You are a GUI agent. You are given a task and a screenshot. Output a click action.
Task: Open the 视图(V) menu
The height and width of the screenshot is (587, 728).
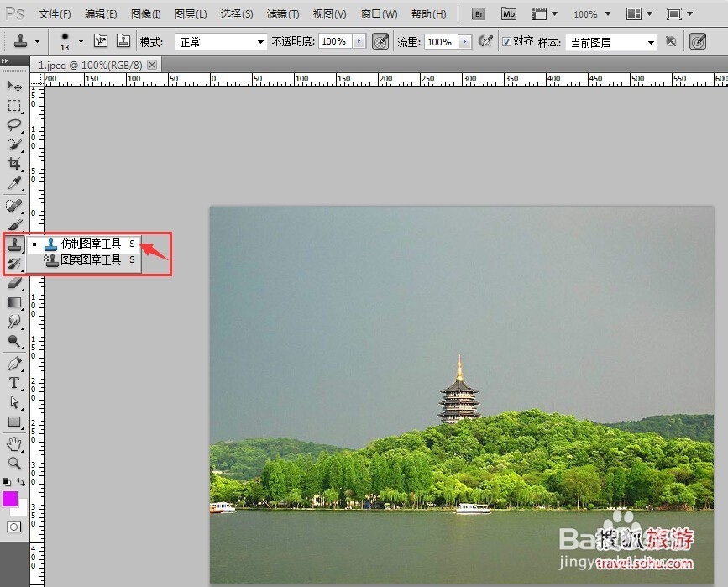point(330,14)
